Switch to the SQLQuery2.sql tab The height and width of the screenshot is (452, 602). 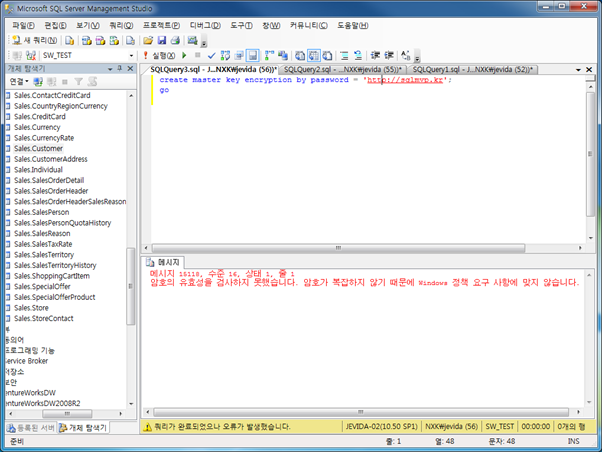pos(342,70)
